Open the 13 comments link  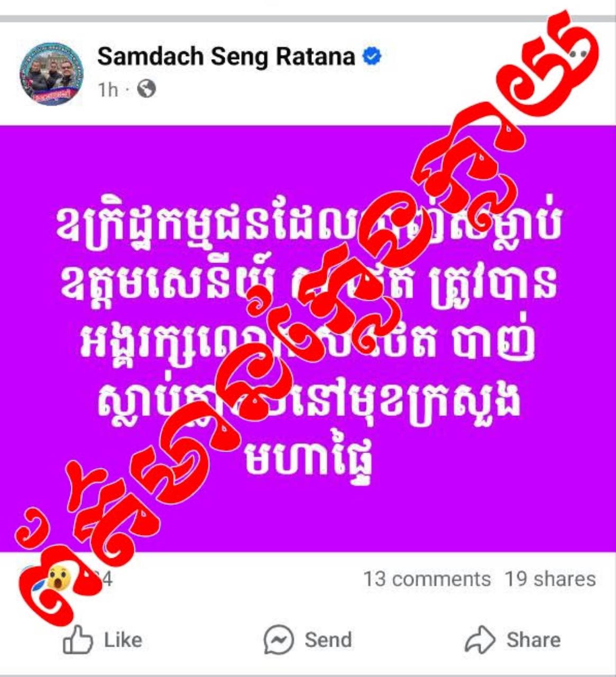click(427, 579)
